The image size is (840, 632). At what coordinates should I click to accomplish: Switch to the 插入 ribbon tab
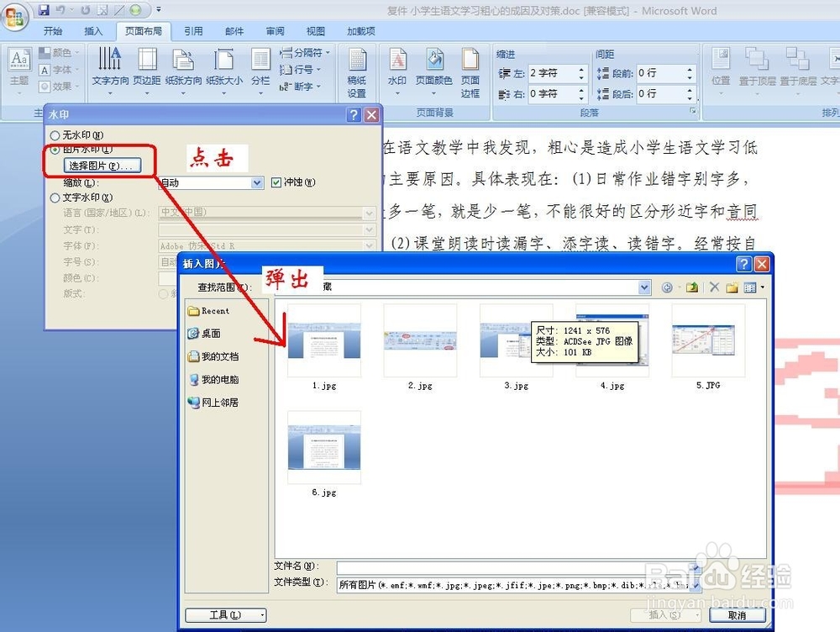coord(93,31)
